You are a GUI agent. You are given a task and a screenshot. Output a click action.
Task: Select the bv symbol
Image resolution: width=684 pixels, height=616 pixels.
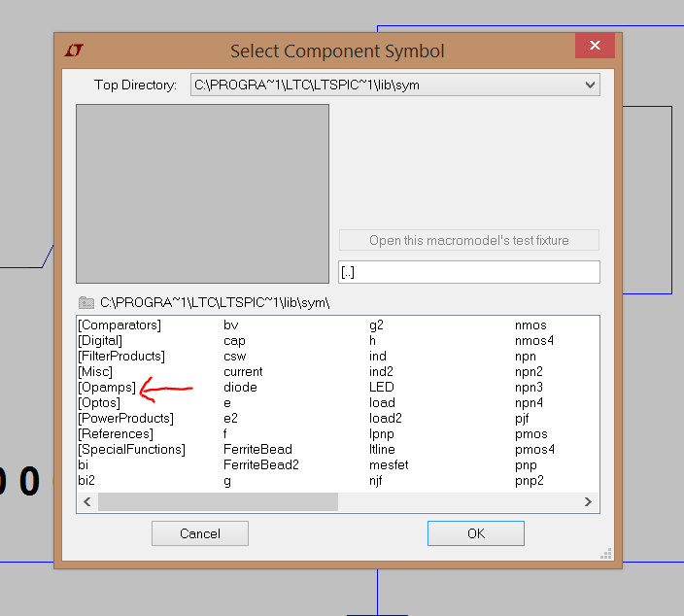(231, 325)
